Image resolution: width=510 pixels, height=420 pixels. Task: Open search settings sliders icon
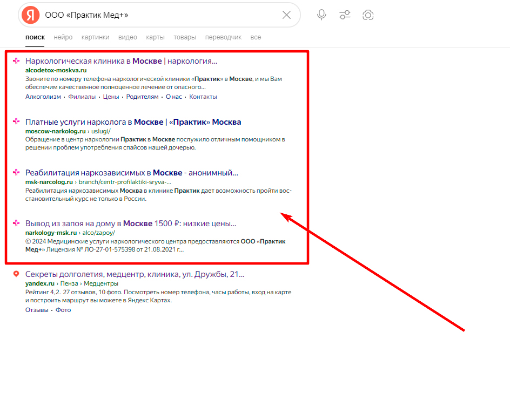click(345, 15)
